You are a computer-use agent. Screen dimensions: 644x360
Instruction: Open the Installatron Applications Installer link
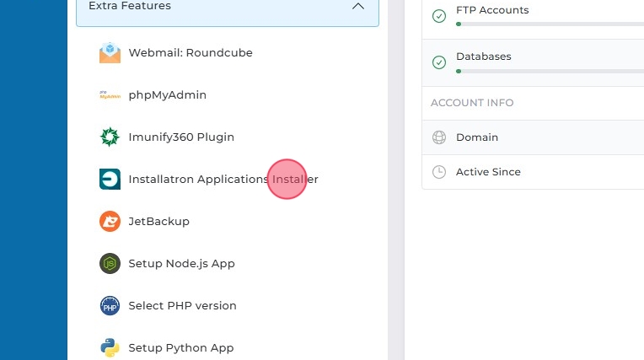click(223, 179)
